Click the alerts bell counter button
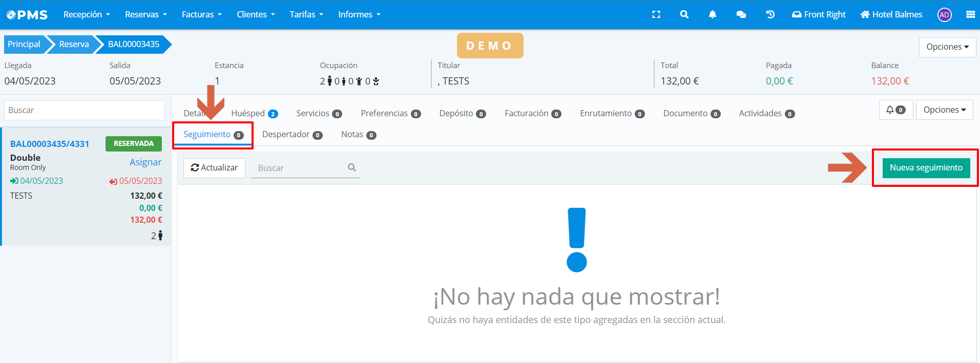The image size is (980, 363). 895,110
